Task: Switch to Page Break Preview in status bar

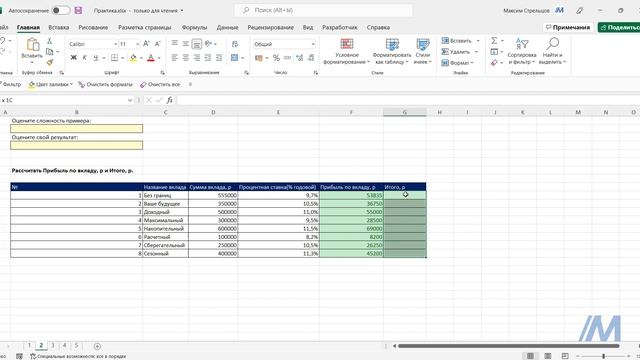Action: point(565,356)
